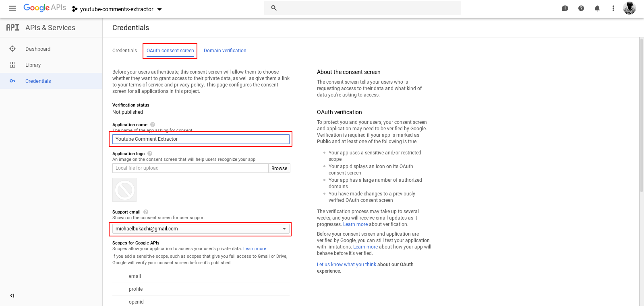This screenshot has height=306, width=644.
Task: Open the hamburger navigation menu
Action: pyautogui.click(x=12, y=8)
